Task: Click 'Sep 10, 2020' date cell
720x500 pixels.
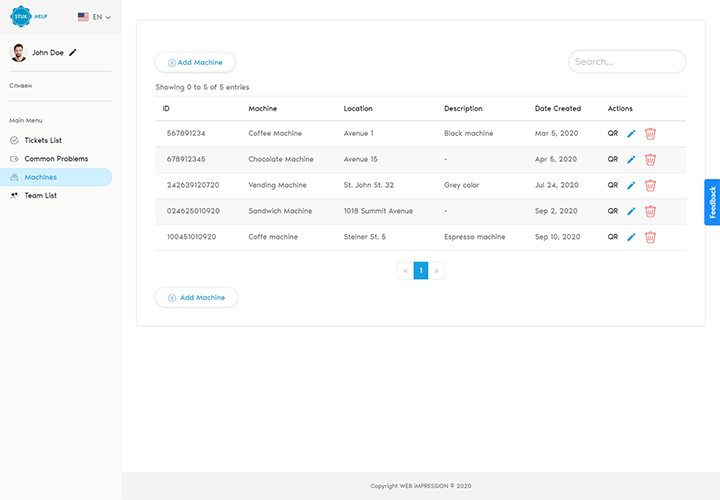Action: [x=557, y=237]
